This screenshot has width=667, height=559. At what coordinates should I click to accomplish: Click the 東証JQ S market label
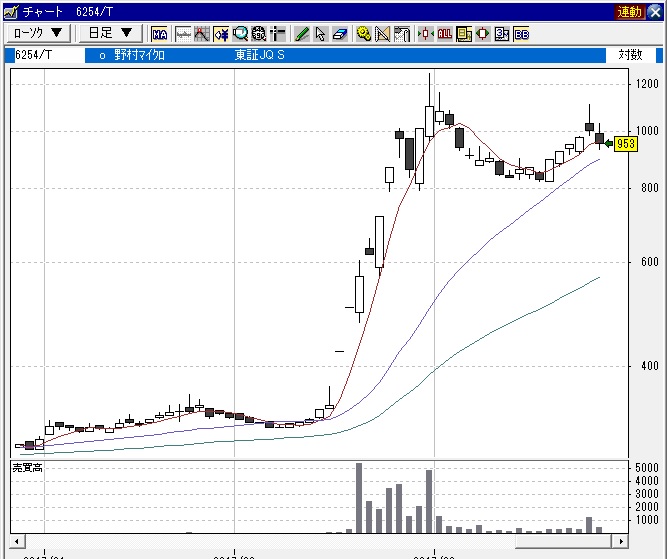259,55
